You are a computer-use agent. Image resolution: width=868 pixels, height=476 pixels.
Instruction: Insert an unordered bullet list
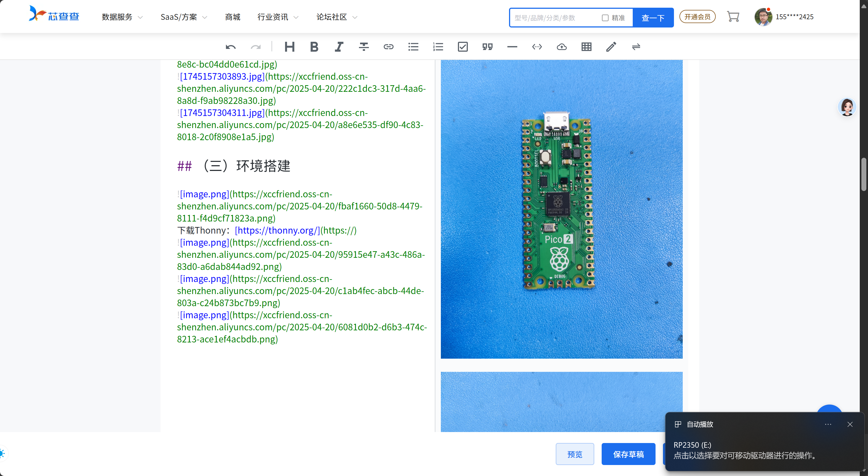click(x=413, y=47)
